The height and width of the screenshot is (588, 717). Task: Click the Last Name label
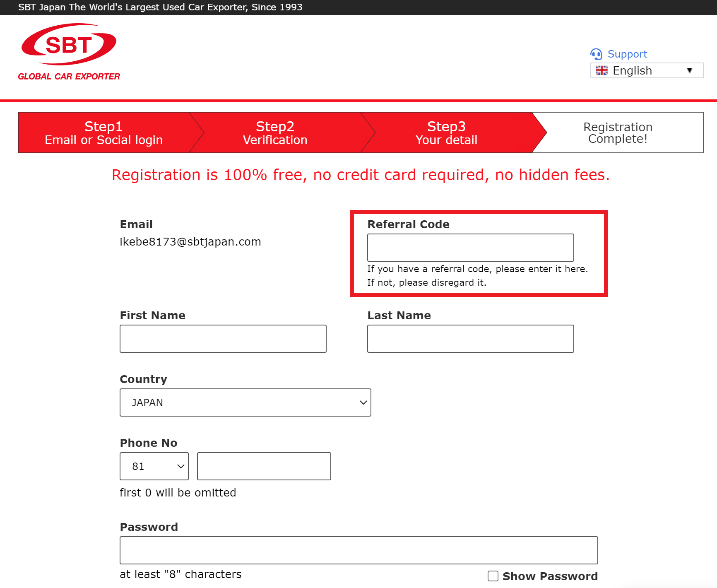point(399,316)
